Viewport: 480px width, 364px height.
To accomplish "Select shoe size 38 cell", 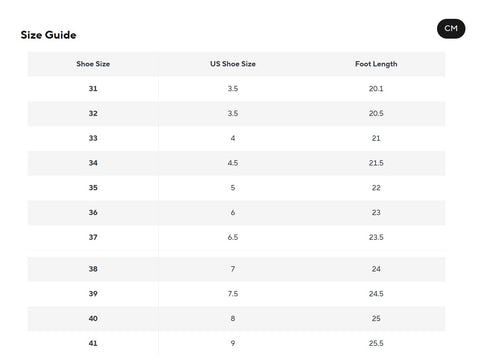I will [93, 269].
